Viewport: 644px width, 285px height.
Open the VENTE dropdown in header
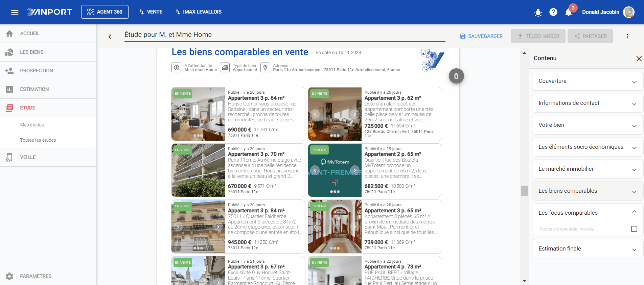click(x=151, y=12)
